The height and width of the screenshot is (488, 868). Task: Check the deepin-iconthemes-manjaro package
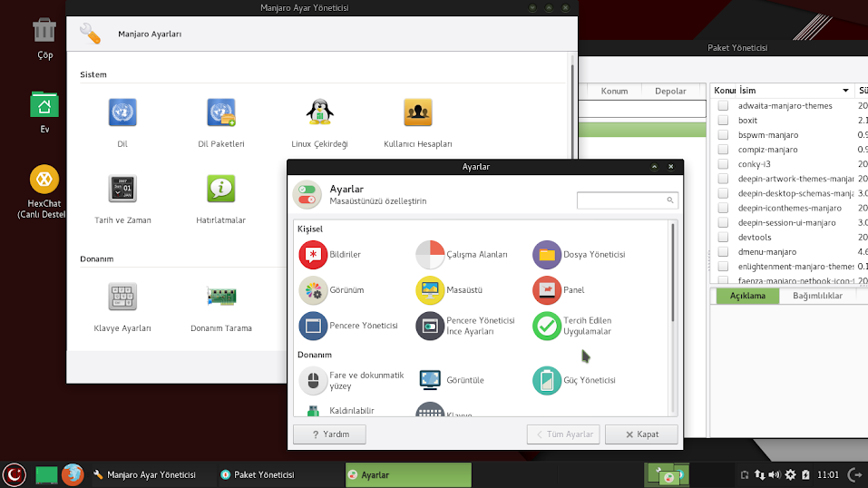click(723, 208)
